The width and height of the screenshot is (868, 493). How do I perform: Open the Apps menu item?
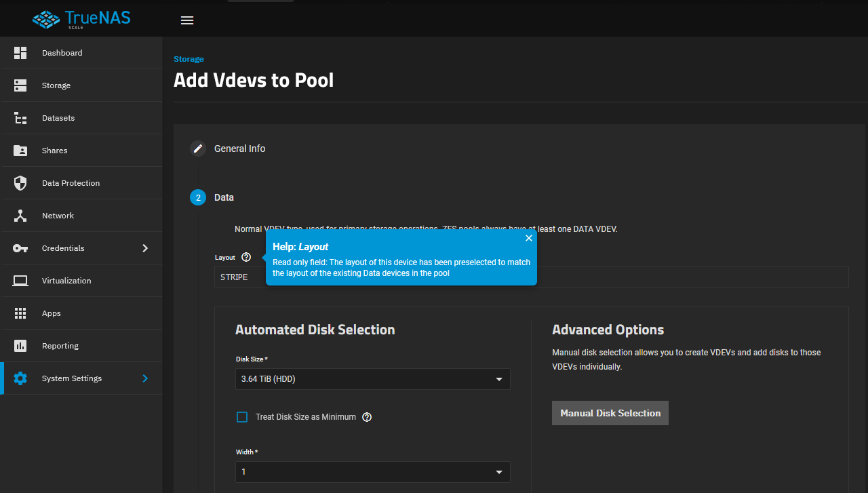pyautogui.click(x=81, y=313)
